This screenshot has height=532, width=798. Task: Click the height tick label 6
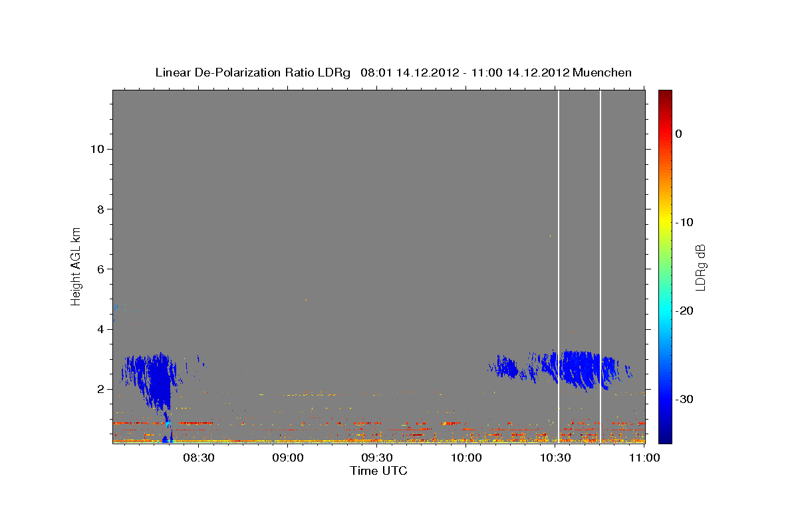pos(100,269)
